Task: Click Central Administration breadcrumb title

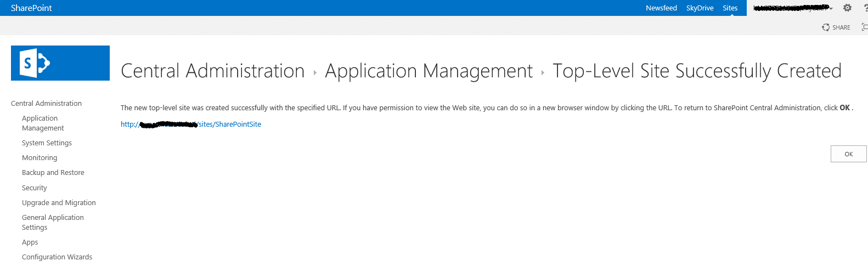Action: 213,71
